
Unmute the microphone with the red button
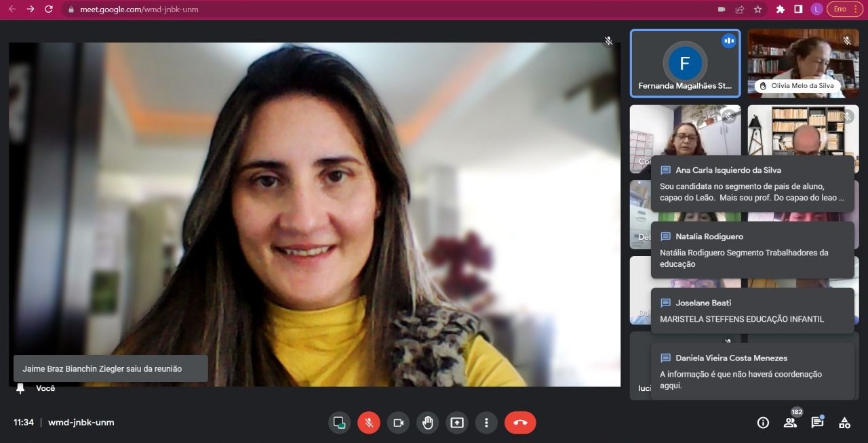point(369,423)
